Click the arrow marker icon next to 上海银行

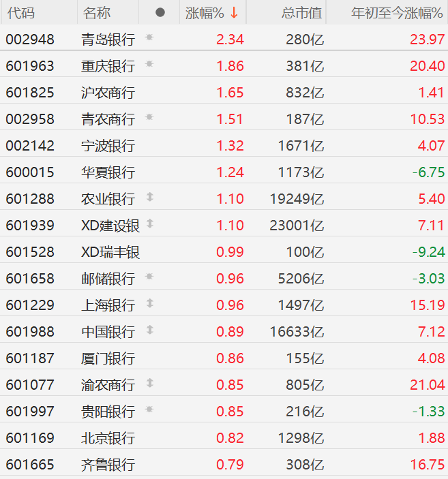point(150,303)
